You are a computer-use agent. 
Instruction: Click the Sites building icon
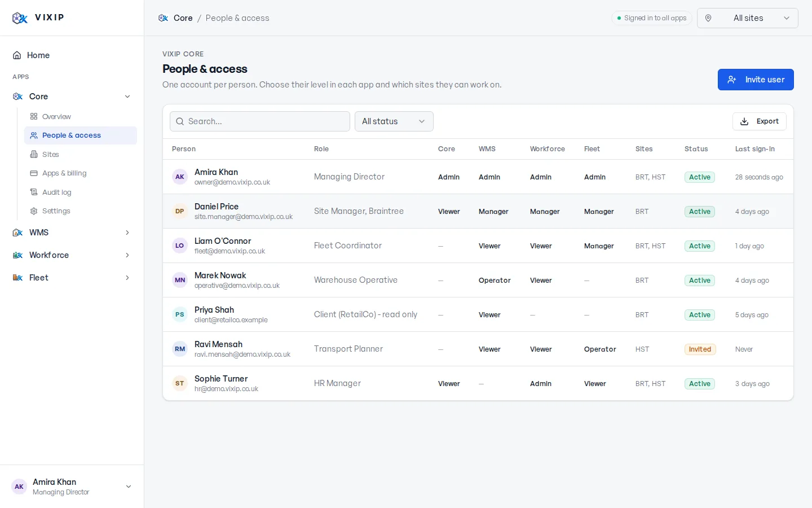pyautogui.click(x=34, y=155)
